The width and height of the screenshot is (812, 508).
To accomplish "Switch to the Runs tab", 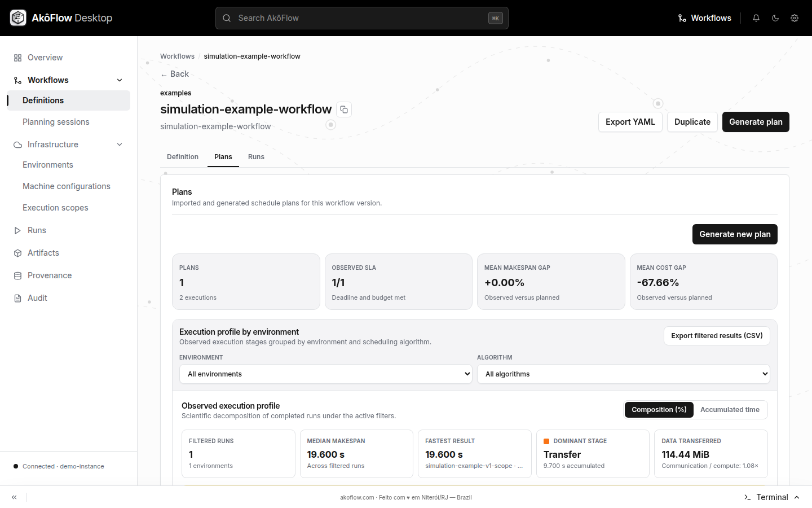I will click(x=256, y=157).
